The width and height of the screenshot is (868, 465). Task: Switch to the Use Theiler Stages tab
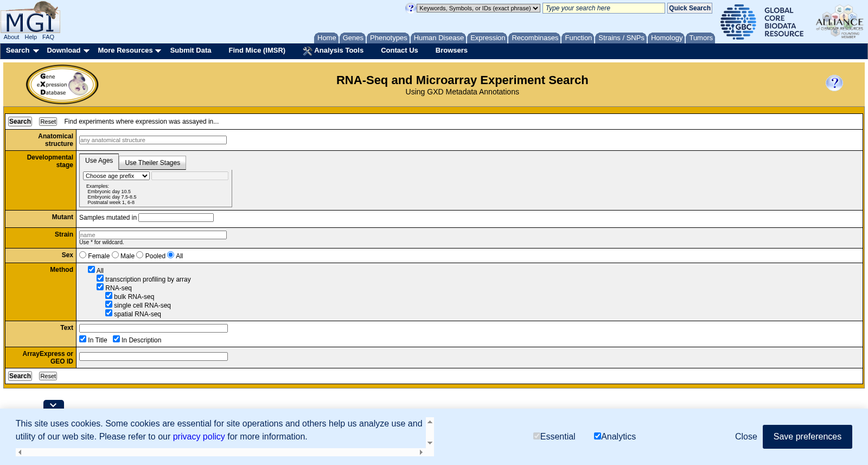click(x=152, y=163)
